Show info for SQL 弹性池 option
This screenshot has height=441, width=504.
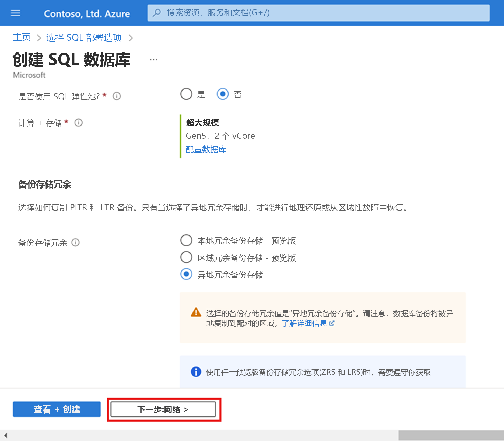117,96
